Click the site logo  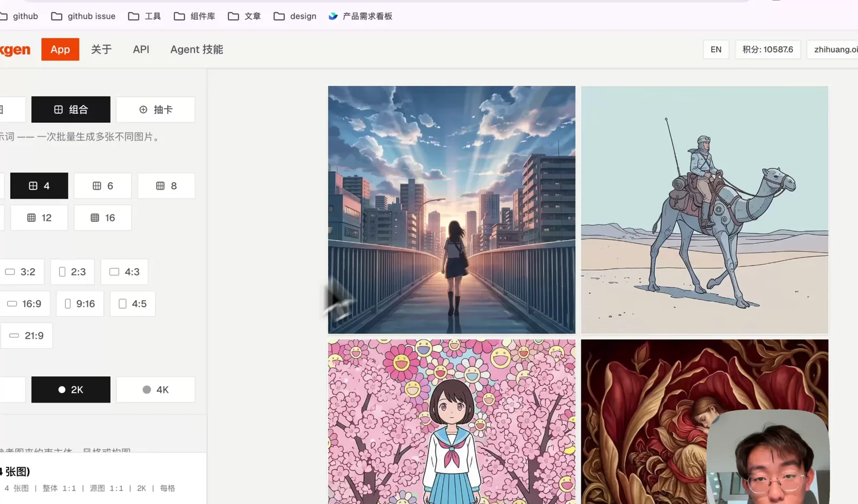(15, 49)
